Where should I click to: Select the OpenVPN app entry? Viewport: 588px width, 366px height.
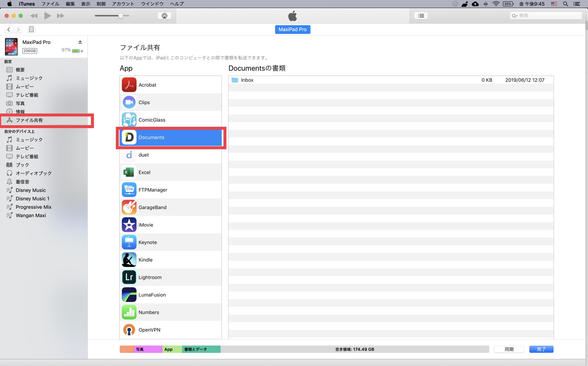tap(149, 330)
